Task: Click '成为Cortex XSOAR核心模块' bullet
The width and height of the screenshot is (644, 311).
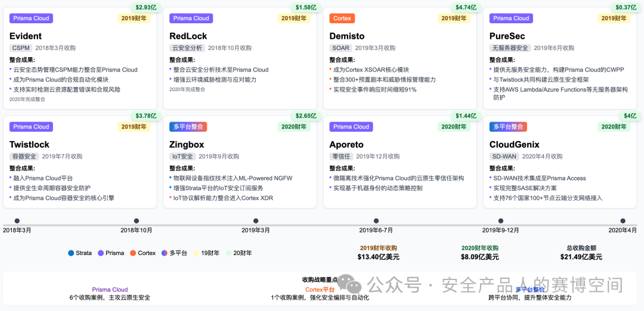Action: point(371,70)
